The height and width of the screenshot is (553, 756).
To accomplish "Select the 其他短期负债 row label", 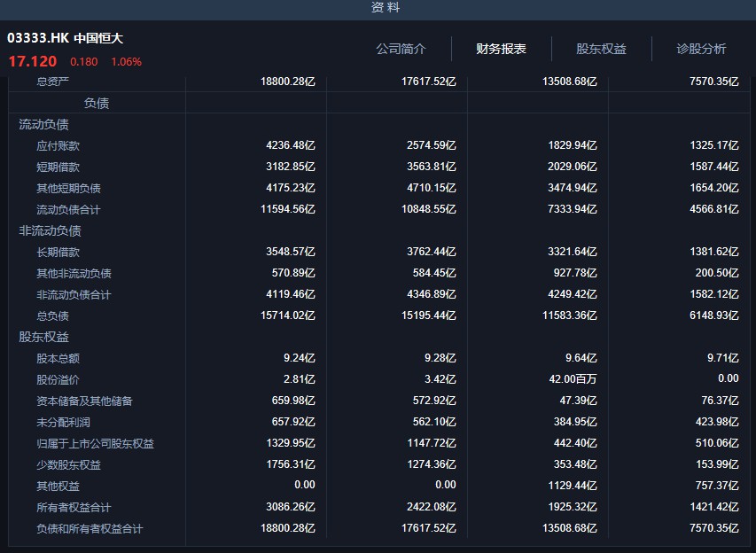I will tap(68, 188).
